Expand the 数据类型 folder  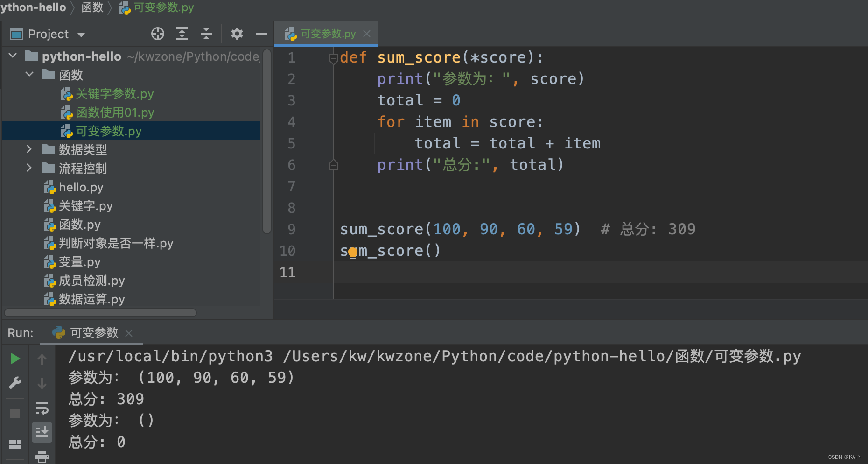pos(29,149)
